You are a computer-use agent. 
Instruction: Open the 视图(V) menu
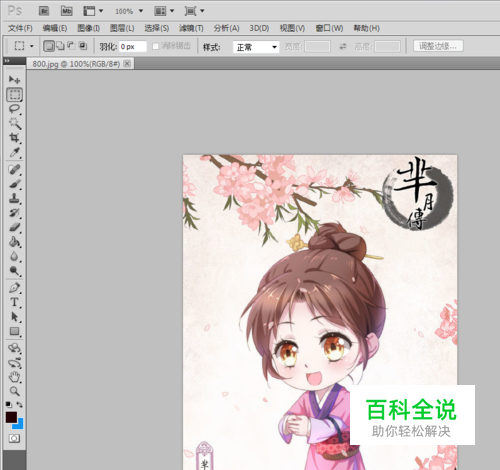tap(292, 28)
